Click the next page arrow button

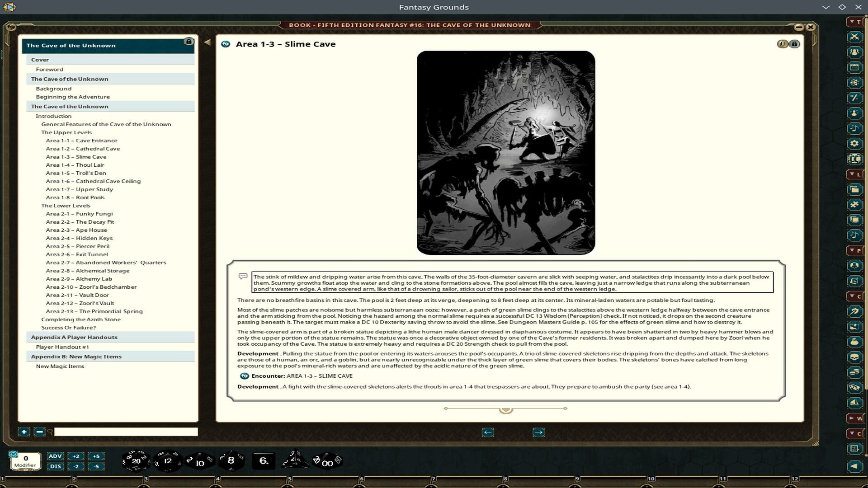point(538,432)
